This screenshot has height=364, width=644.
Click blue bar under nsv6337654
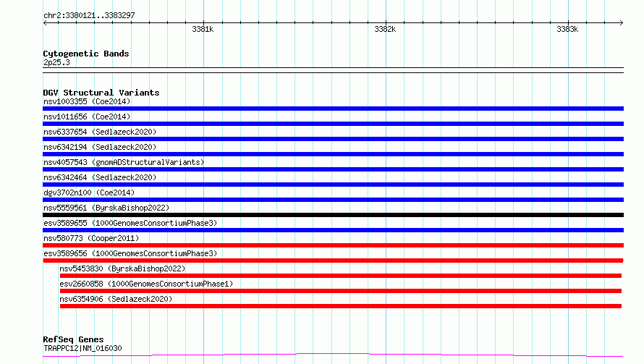click(333, 139)
